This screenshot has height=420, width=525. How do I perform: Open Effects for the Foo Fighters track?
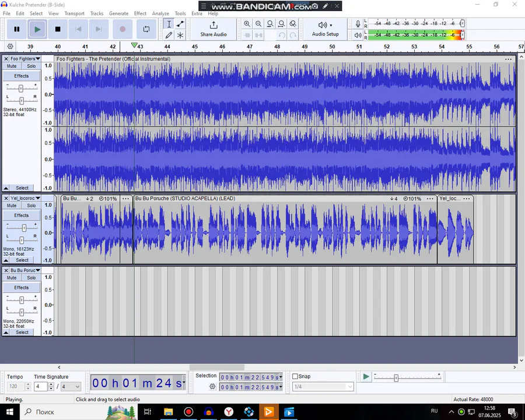[22, 76]
